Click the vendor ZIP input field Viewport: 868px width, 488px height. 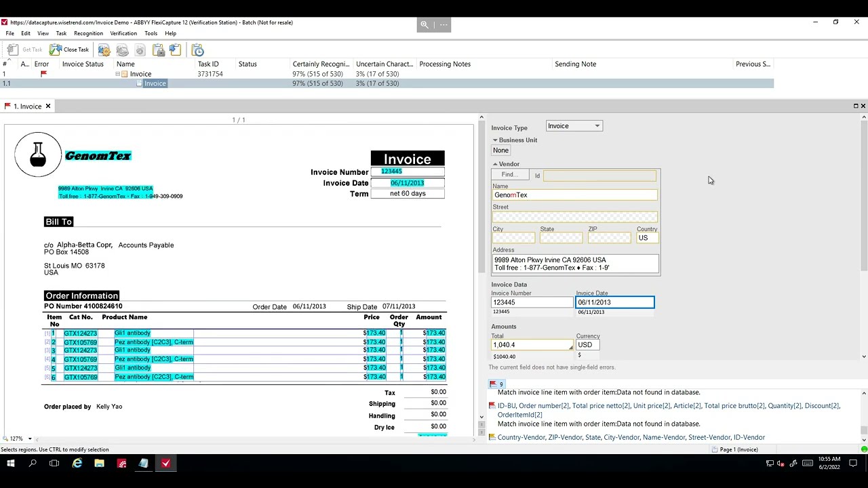(609, 238)
